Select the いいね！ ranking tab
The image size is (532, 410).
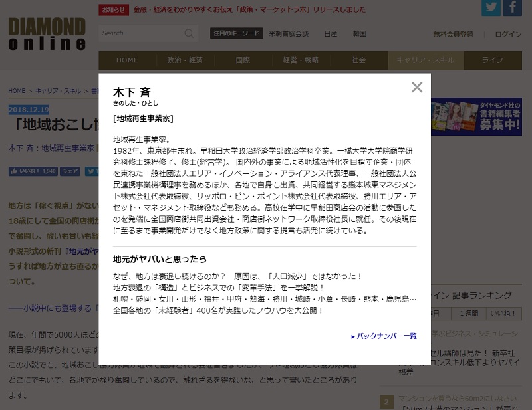tap(503, 314)
